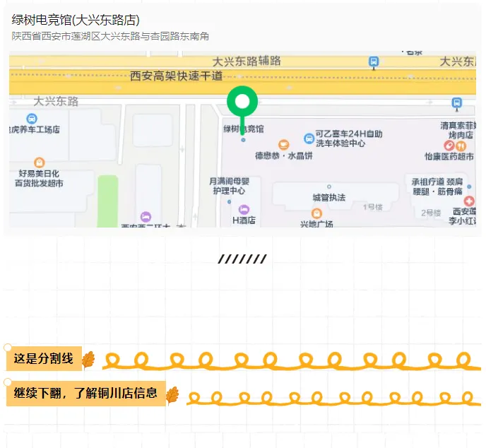Click the 月满阁母婴护理中心 map label
This screenshot has width=486, height=448.
[x=227, y=186]
